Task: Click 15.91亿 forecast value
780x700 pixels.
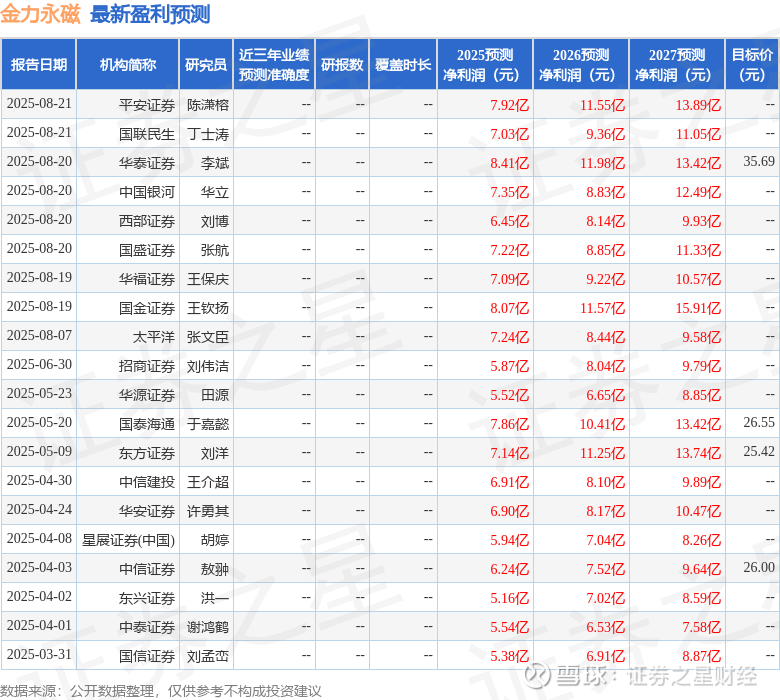Action: point(698,308)
